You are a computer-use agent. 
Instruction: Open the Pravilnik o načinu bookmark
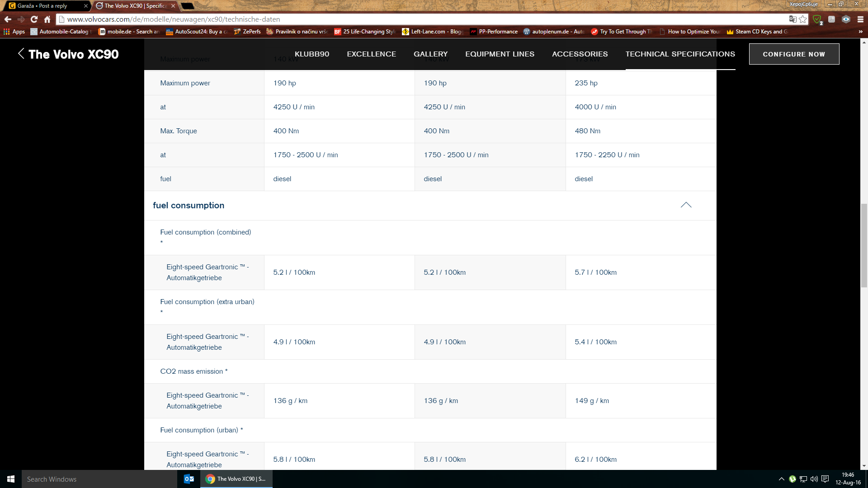click(297, 32)
